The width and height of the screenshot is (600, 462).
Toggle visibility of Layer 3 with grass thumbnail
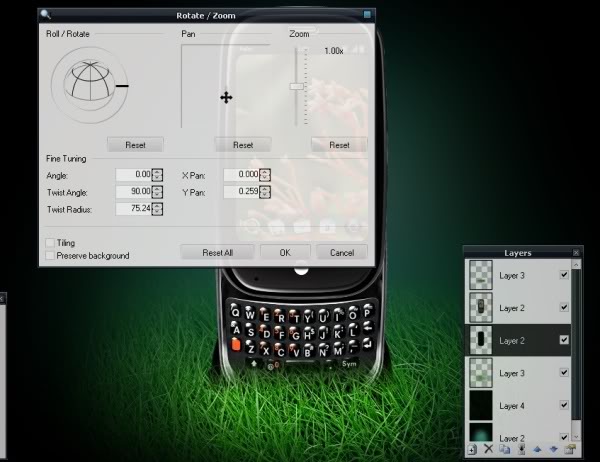point(564,372)
